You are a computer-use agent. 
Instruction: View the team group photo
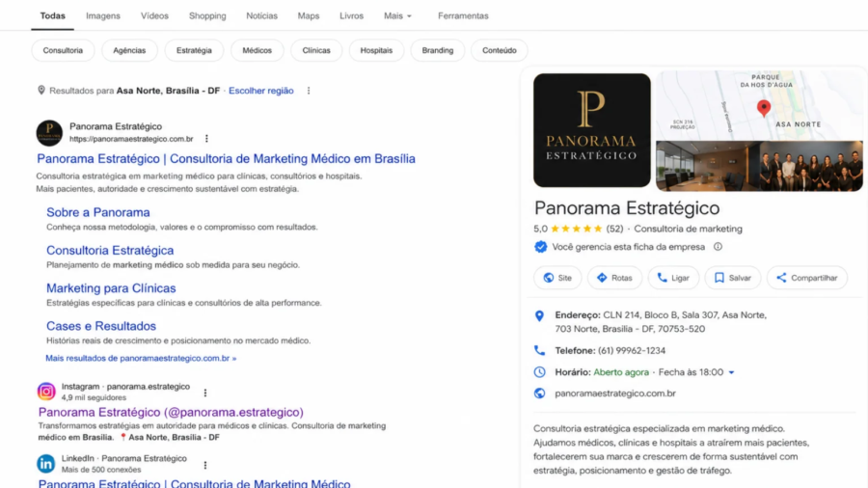pyautogui.click(x=811, y=166)
